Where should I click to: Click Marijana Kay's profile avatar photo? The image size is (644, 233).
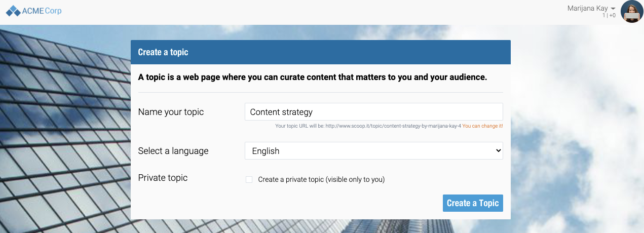click(x=632, y=12)
